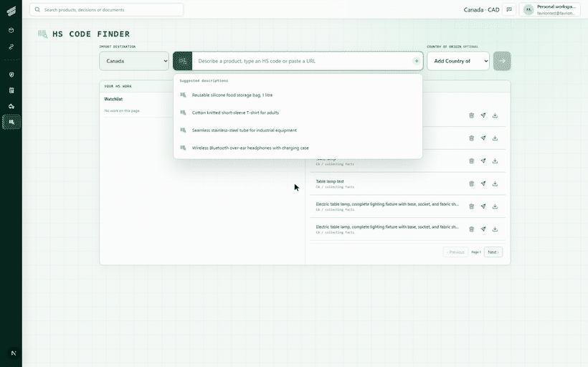Focus the 'Search products, decisions or documents' field
The width and height of the screenshot is (588, 367).
[x=107, y=10]
